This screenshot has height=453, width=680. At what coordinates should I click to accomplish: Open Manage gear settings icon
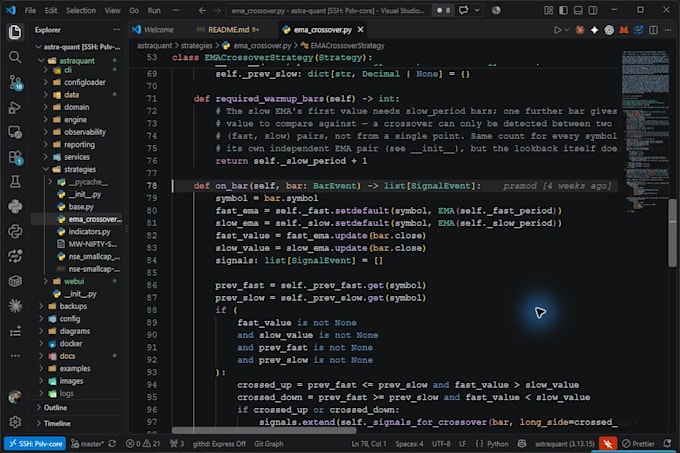point(15,422)
